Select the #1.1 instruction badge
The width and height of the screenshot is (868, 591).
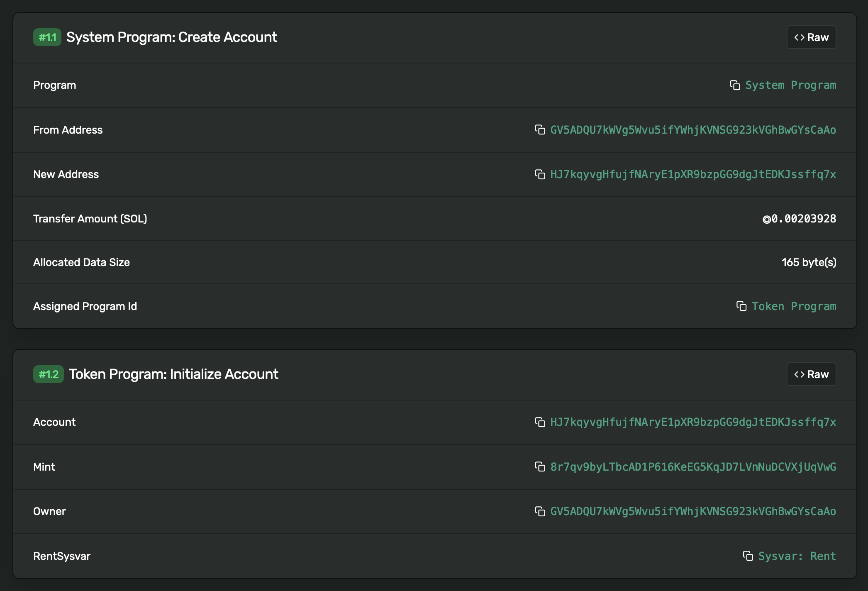[47, 37]
